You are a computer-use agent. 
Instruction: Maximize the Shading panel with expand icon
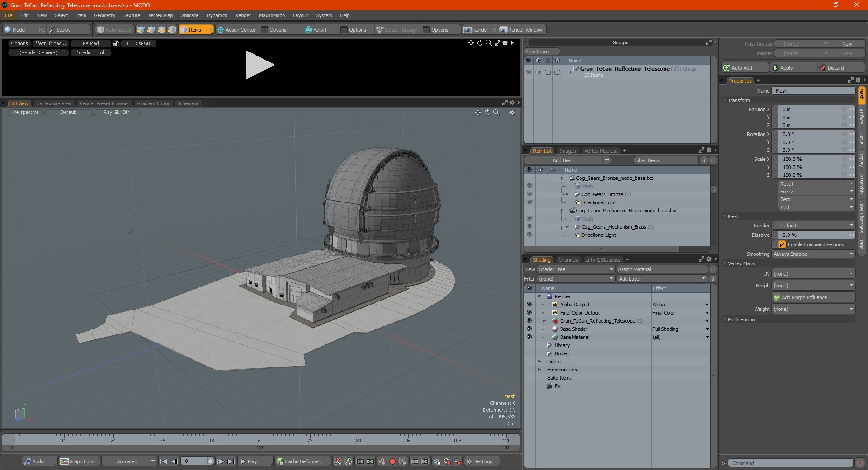[x=702, y=259]
